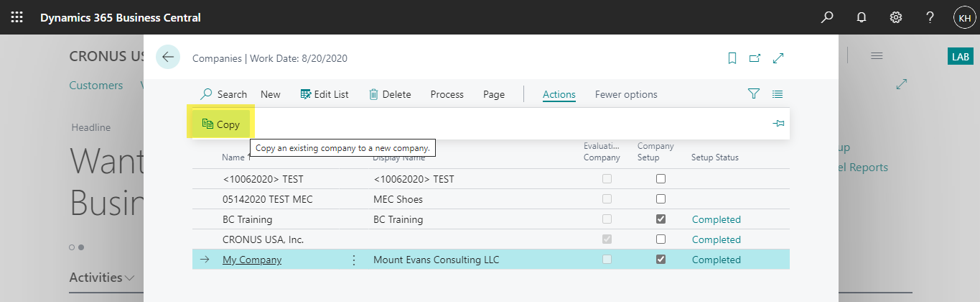Image resolution: width=980 pixels, height=302 pixels.
Task: Go back using the arrow button
Action: (168, 58)
